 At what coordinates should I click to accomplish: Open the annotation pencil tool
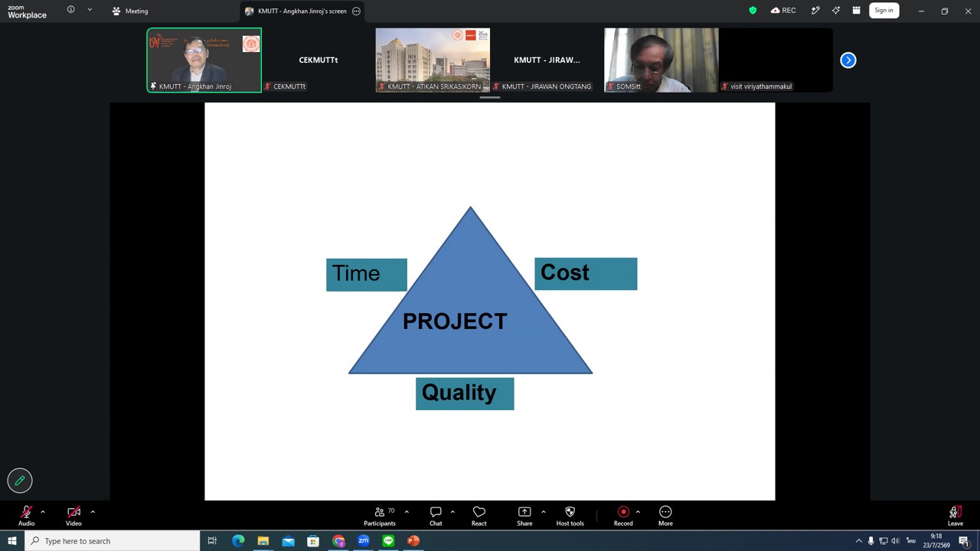coord(20,481)
